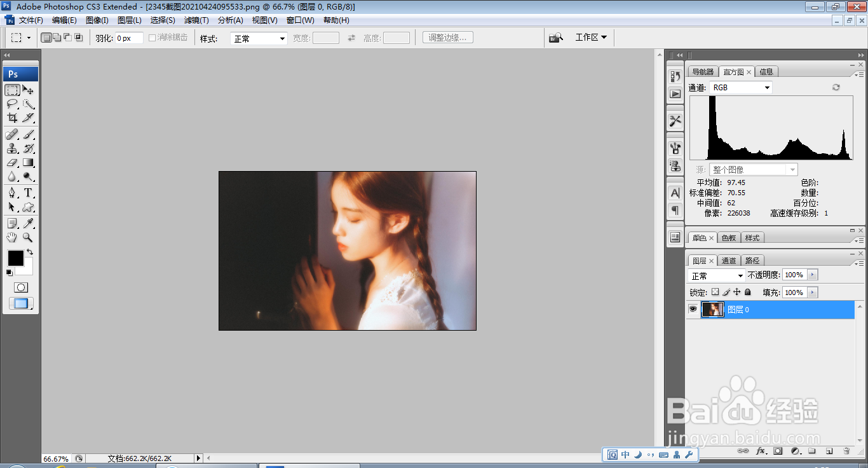Select the Path Selection tool
This screenshot has width=868, height=468.
[13, 207]
